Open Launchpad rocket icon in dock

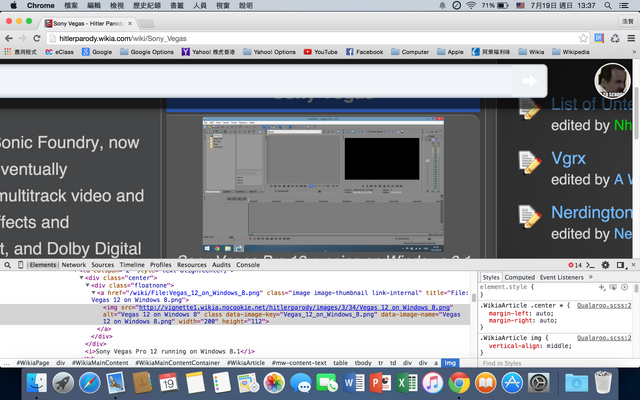click(63, 383)
